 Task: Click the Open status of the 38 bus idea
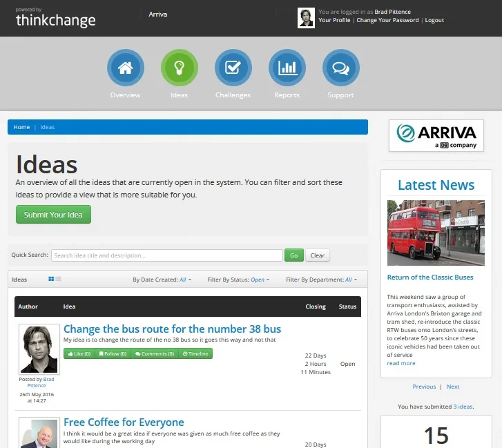[x=347, y=364]
